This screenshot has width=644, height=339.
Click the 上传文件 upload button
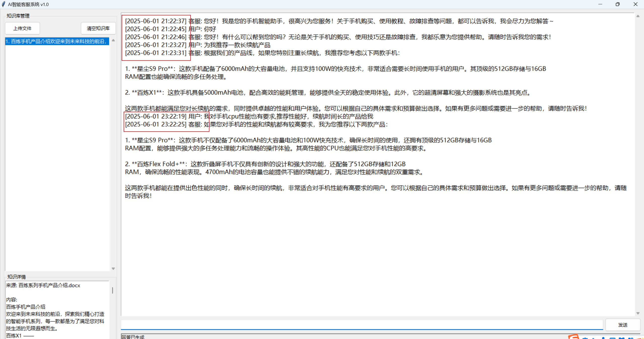click(x=22, y=28)
